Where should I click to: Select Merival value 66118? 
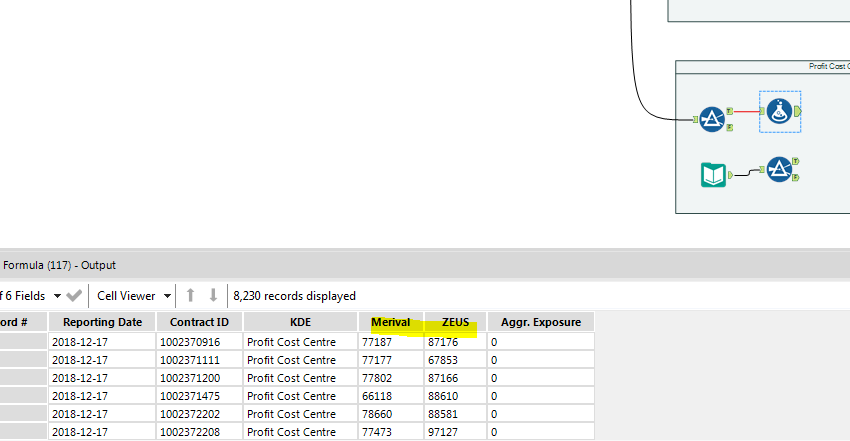(391, 396)
